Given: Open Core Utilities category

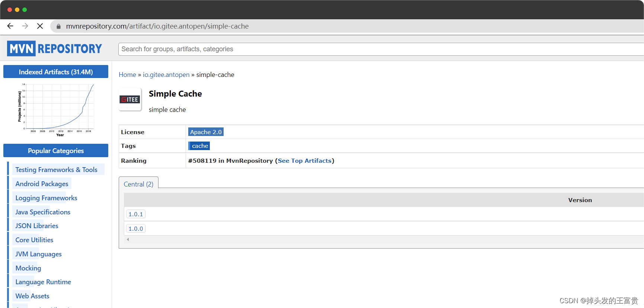Looking at the screenshot, I should [x=34, y=240].
